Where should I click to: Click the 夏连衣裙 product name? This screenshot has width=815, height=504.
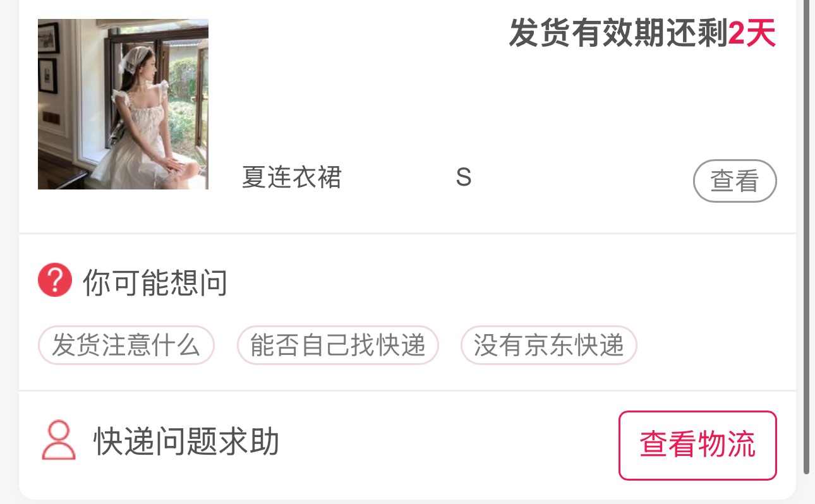292,177
